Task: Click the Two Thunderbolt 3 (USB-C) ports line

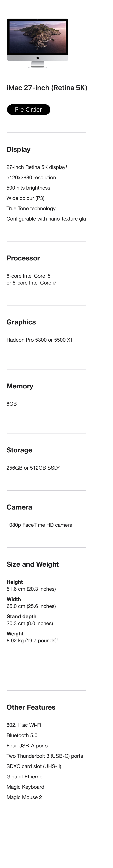Action: (45, 756)
